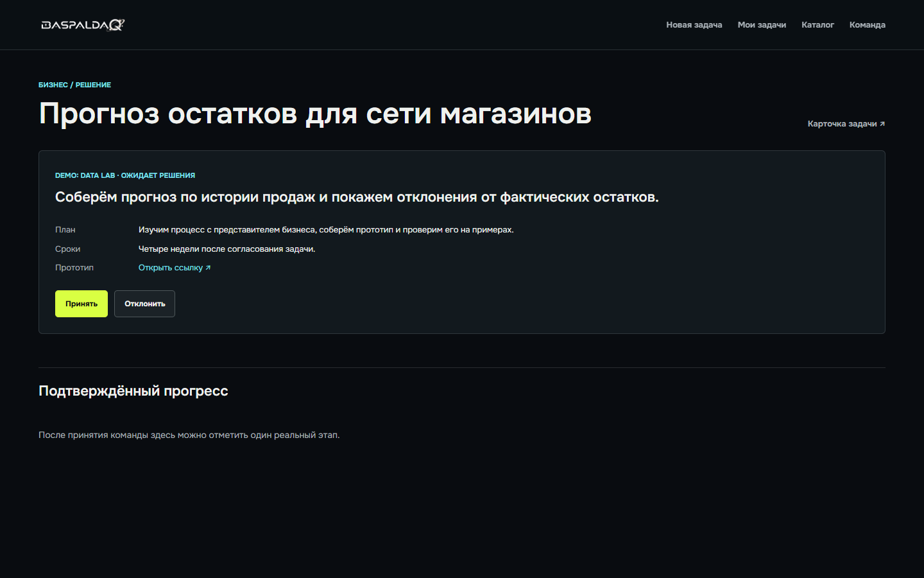Image resolution: width=924 pixels, height=578 pixels.
Task: Click the Прототип row label
Action: 74,268
